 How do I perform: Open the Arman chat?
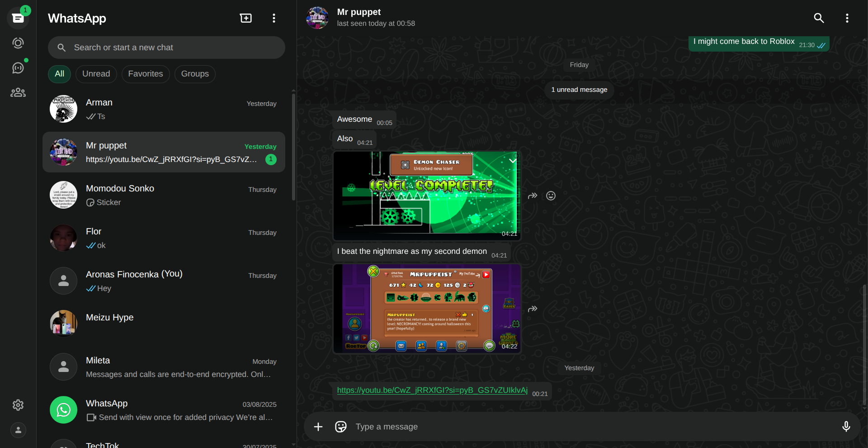(164, 109)
